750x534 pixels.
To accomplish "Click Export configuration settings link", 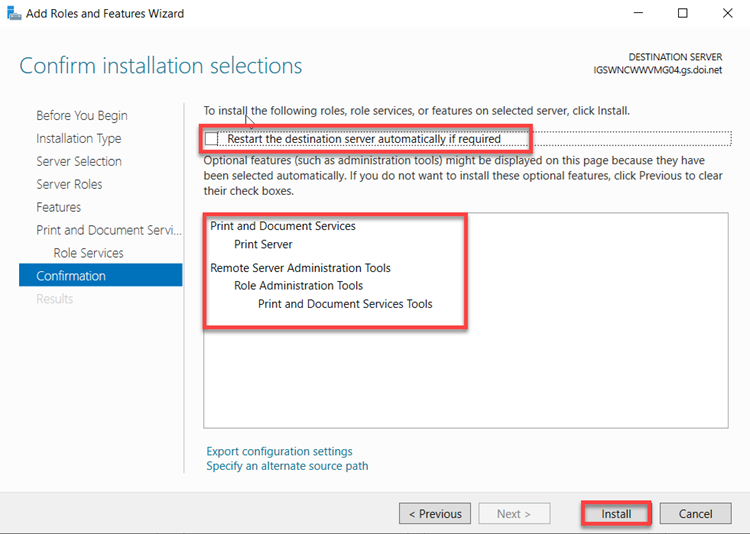I will (279, 451).
